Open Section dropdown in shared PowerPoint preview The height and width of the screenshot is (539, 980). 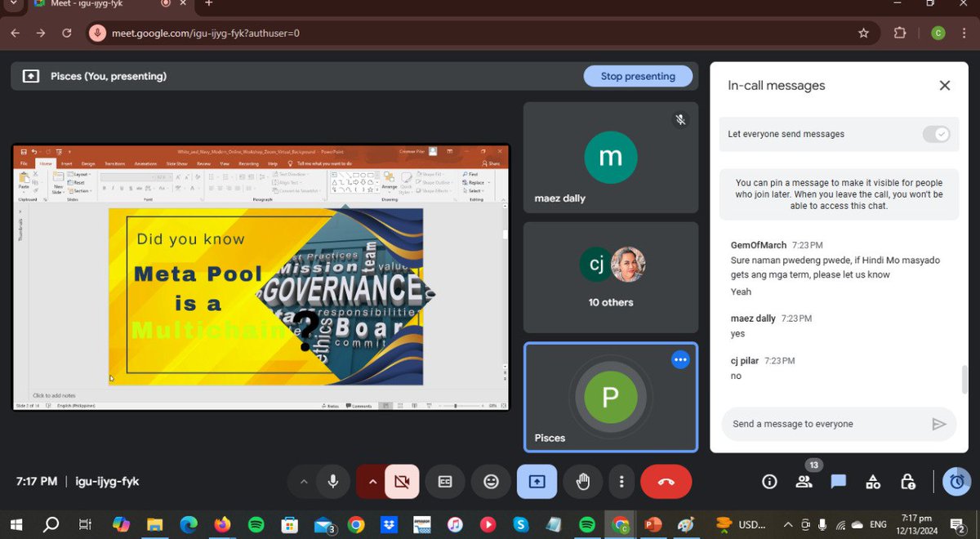click(80, 190)
